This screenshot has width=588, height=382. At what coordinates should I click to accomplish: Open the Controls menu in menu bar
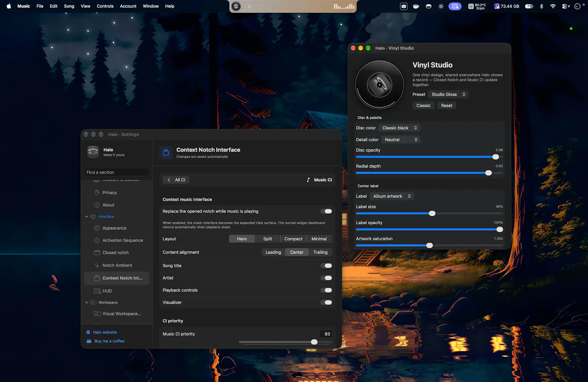105,6
